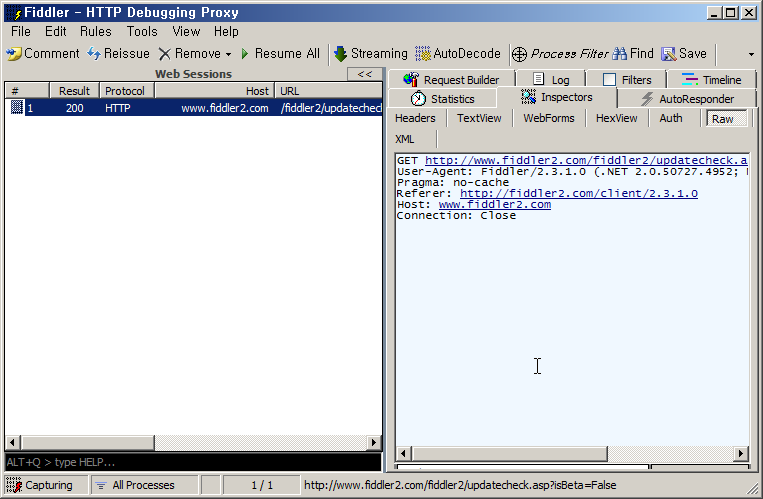
Task: Open the TextView inspector tab
Action: click(479, 118)
